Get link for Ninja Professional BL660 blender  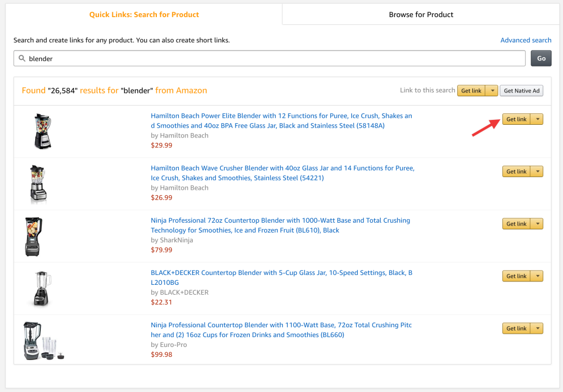516,329
